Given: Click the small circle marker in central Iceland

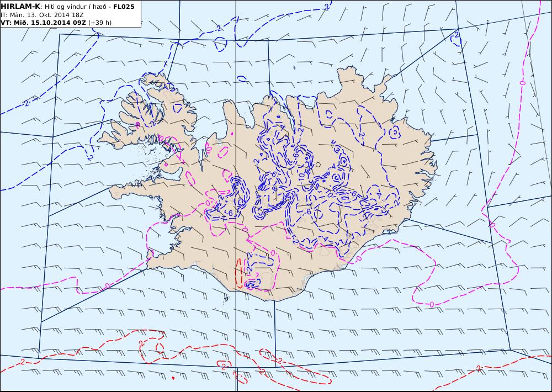Looking at the screenshot, I should [x=319, y=165].
